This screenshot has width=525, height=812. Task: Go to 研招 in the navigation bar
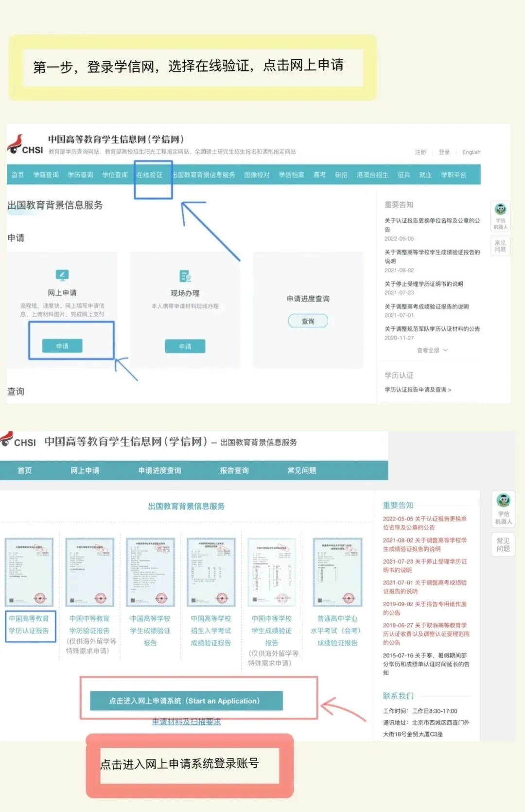(x=341, y=175)
